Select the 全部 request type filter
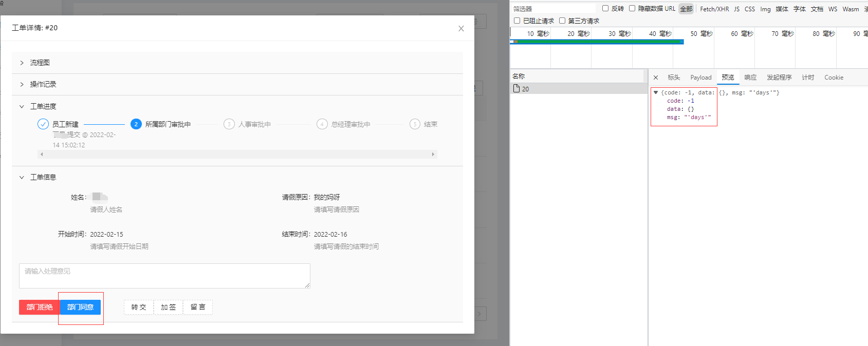This screenshot has width=868, height=346. pos(686,9)
